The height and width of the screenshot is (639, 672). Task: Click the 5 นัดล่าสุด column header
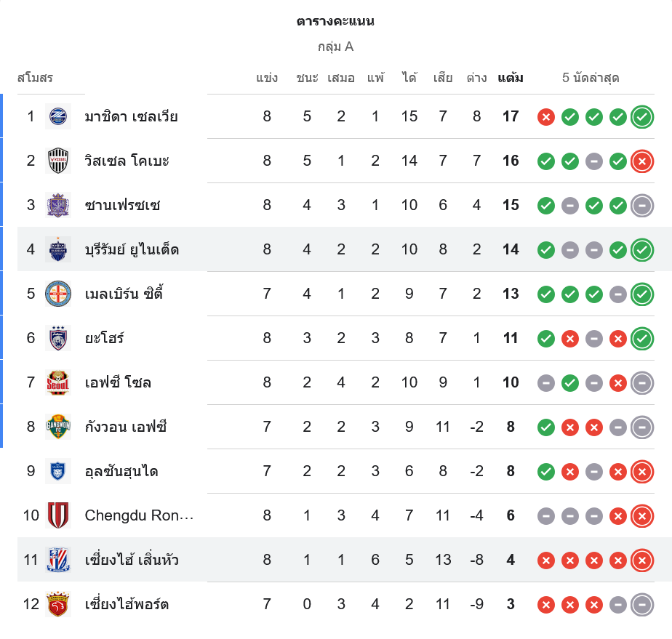click(591, 78)
